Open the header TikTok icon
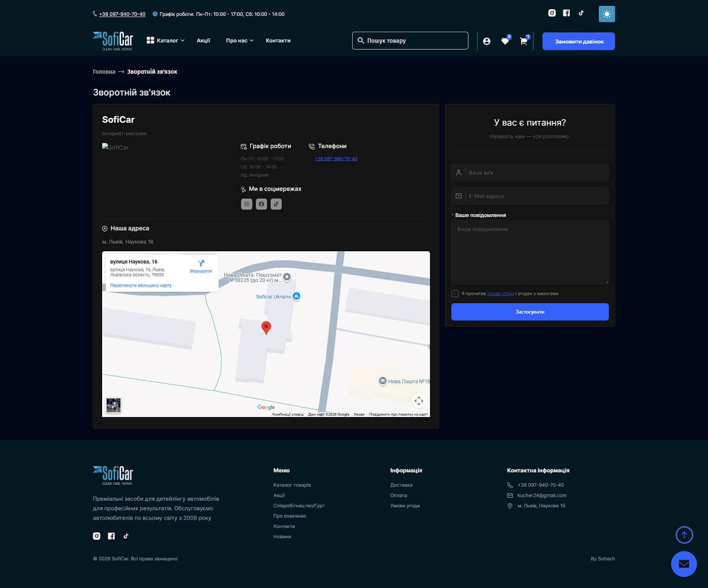This screenshot has height=588, width=708. coord(581,13)
